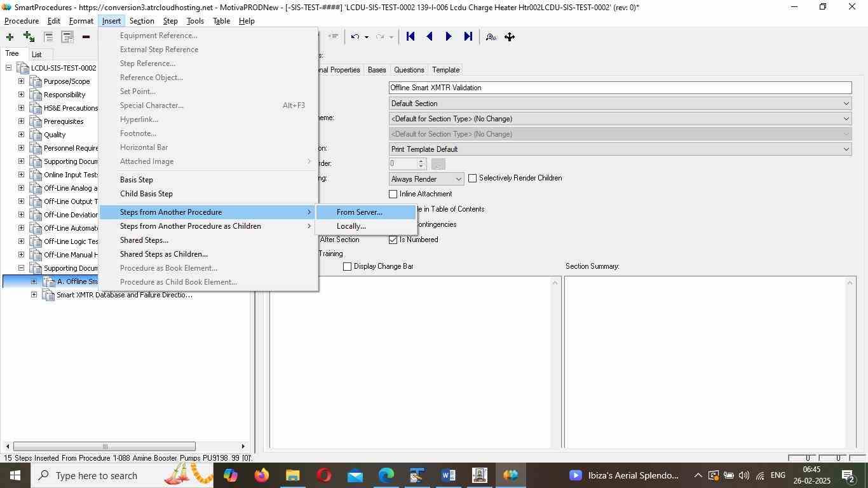Click the Windows Start button
Viewport: 868px width, 488px height.
15,475
